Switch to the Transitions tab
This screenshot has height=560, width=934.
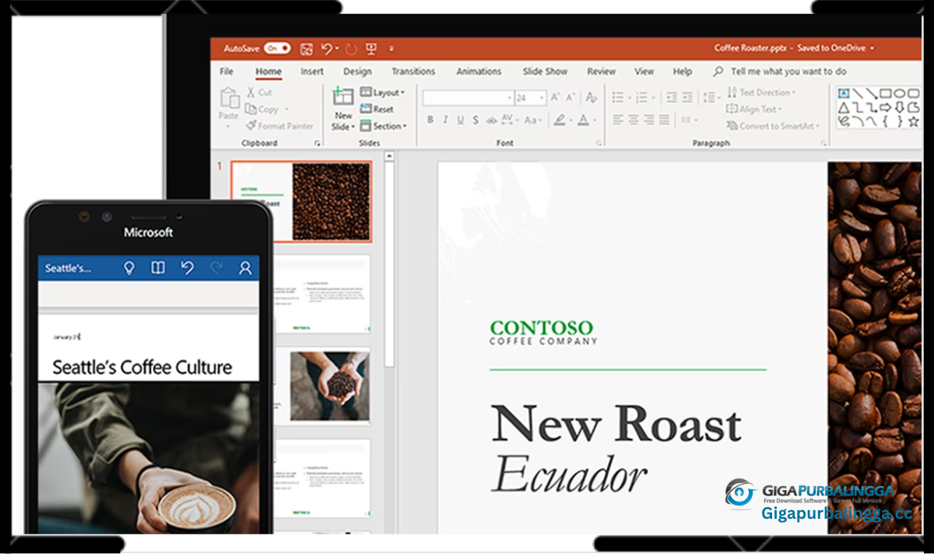click(x=413, y=72)
